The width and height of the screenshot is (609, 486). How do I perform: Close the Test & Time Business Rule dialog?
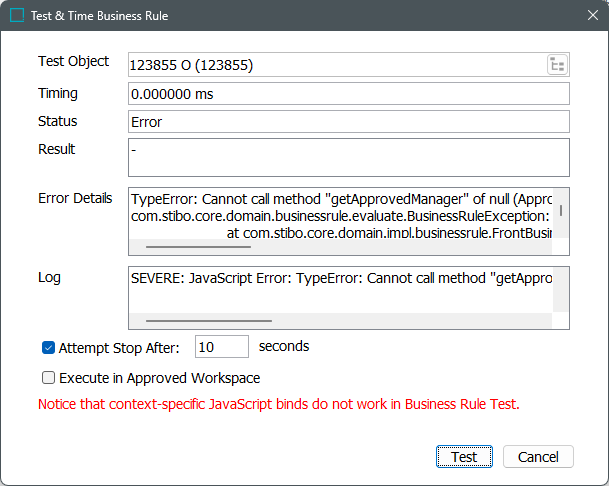point(590,16)
